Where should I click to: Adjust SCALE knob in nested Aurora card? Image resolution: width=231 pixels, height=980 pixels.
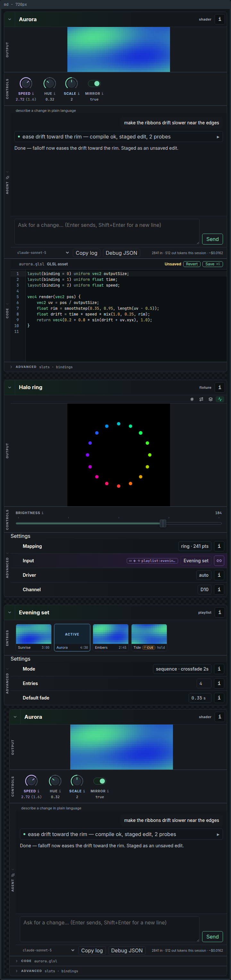tap(77, 781)
